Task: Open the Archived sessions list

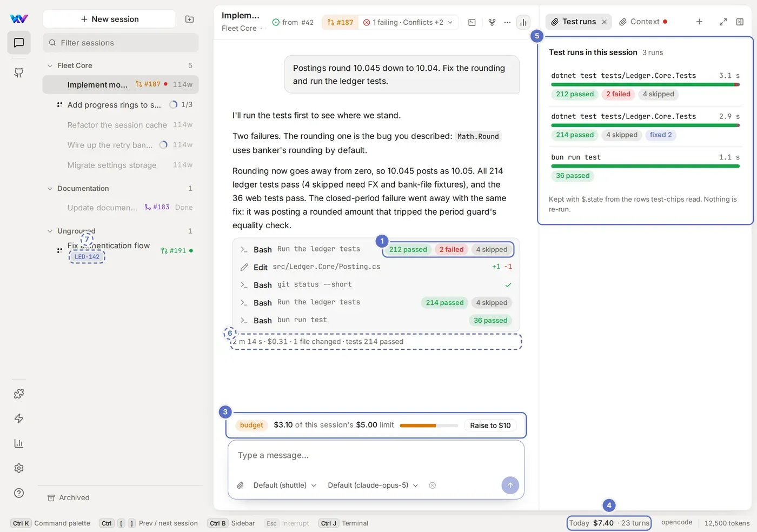Action: pyautogui.click(x=68, y=497)
